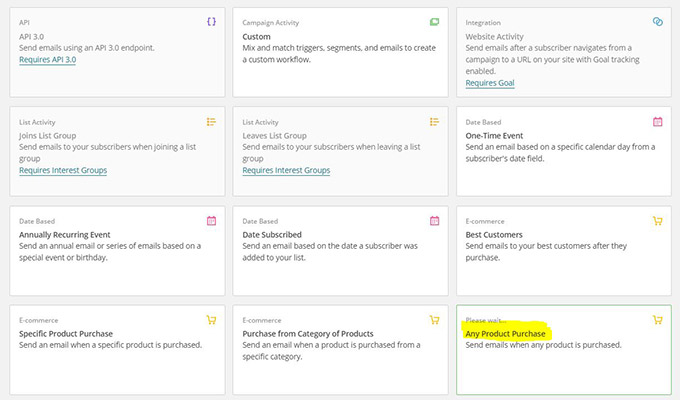Follow Requires Interest Groups link under Joins List Group

pyautogui.click(x=63, y=170)
